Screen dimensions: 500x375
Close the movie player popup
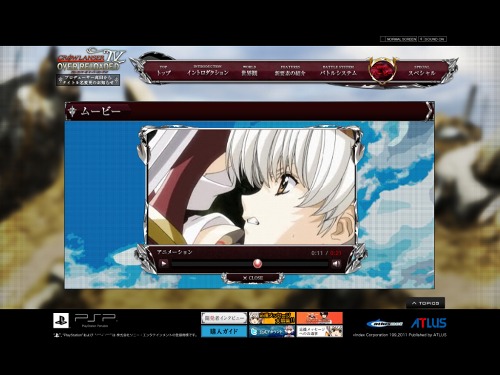[253, 278]
